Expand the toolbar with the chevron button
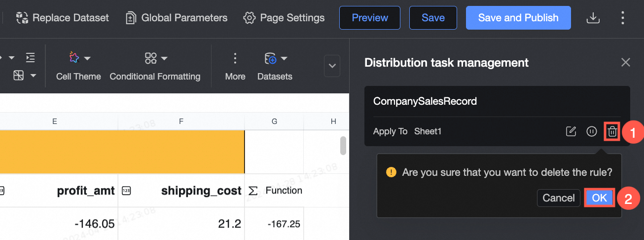The width and height of the screenshot is (644, 240). coord(332,66)
